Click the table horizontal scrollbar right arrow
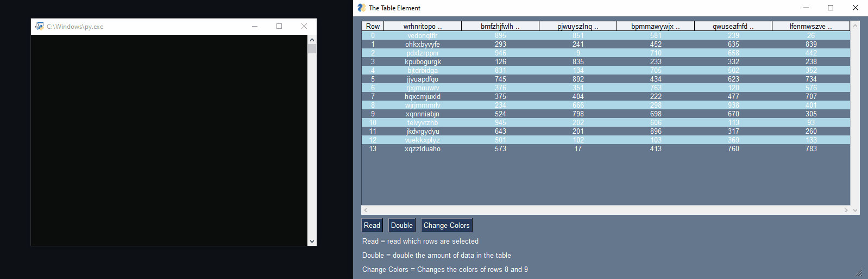This screenshot has height=279, width=868. point(846,210)
